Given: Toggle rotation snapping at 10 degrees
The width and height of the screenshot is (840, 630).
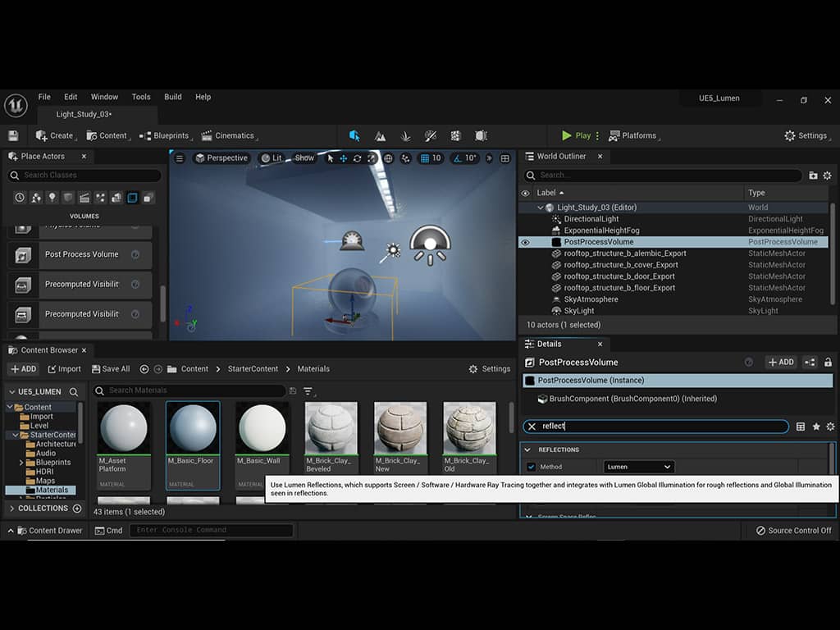Looking at the screenshot, I should tap(464, 158).
